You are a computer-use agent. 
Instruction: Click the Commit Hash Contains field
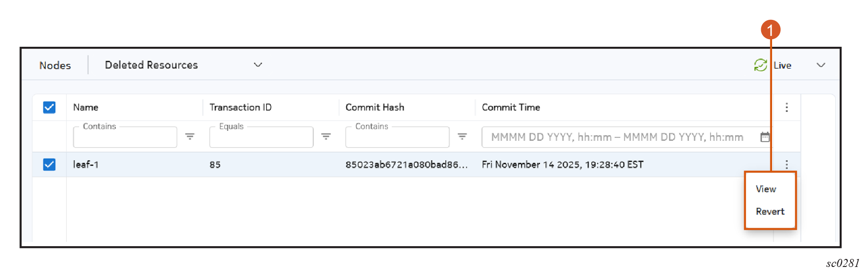(x=397, y=137)
